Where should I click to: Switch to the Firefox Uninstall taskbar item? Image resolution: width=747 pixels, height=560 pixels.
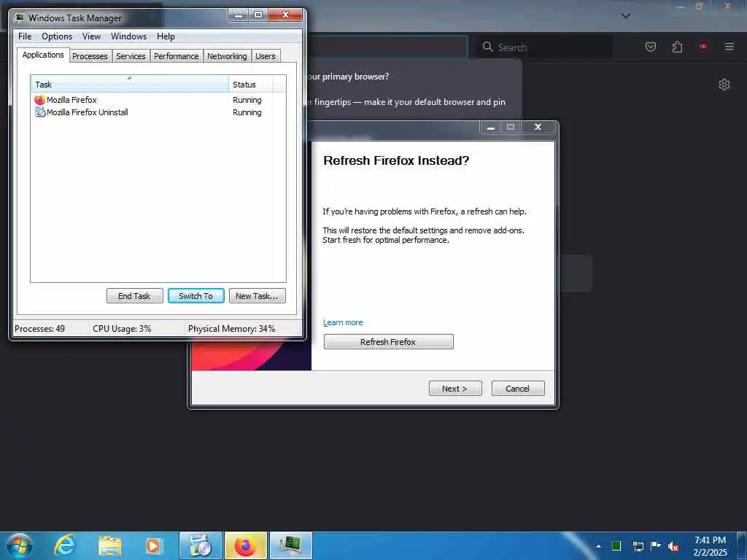pos(201,545)
